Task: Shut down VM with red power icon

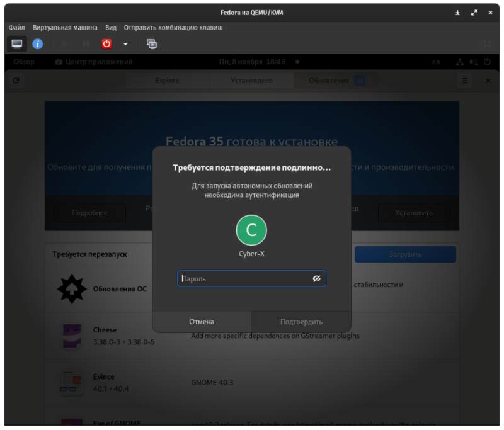Action: [x=106, y=44]
